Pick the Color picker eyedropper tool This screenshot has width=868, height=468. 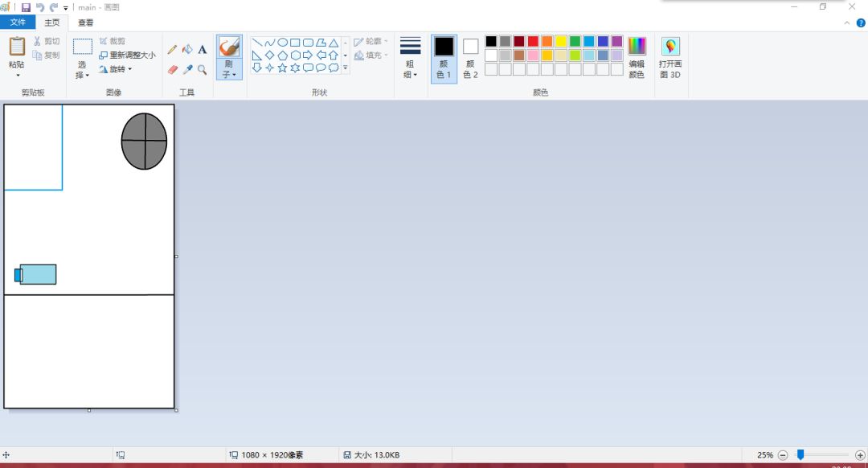(x=187, y=70)
